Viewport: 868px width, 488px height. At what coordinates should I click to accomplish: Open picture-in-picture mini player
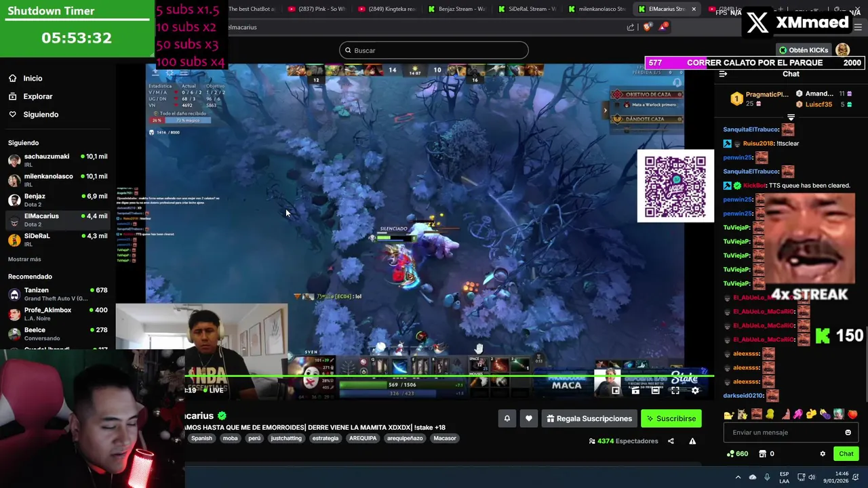tap(616, 390)
